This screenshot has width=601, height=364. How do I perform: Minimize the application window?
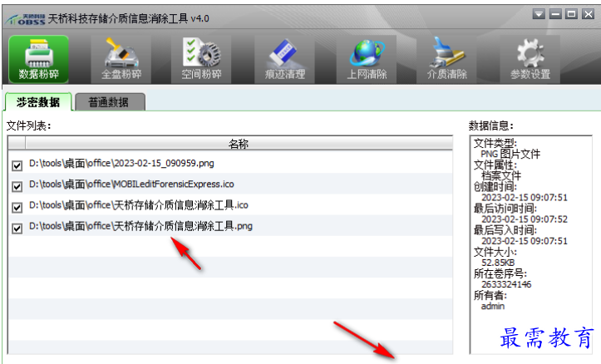pyautogui.click(x=555, y=15)
